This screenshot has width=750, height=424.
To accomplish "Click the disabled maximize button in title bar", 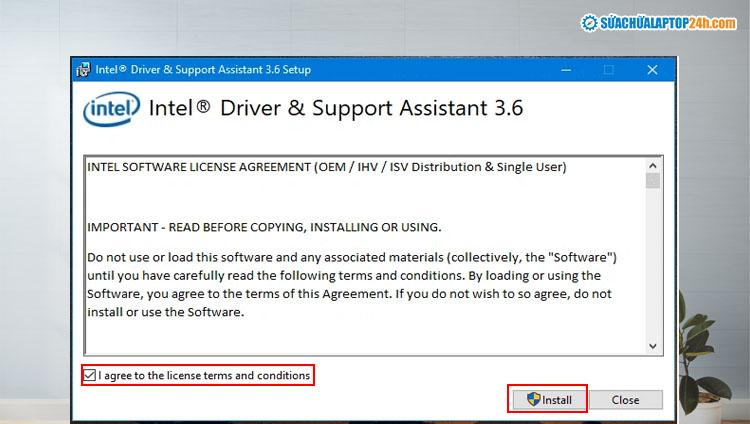I will 608,70.
